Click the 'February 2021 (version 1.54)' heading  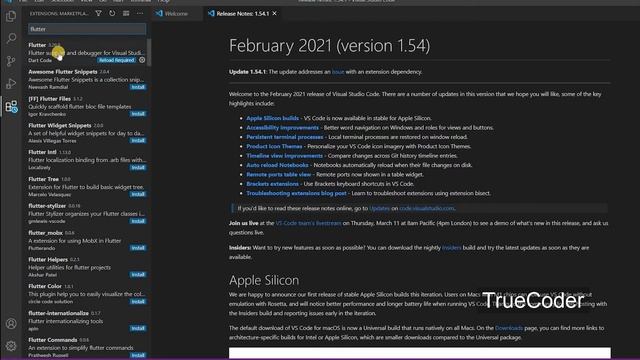point(329,46)
